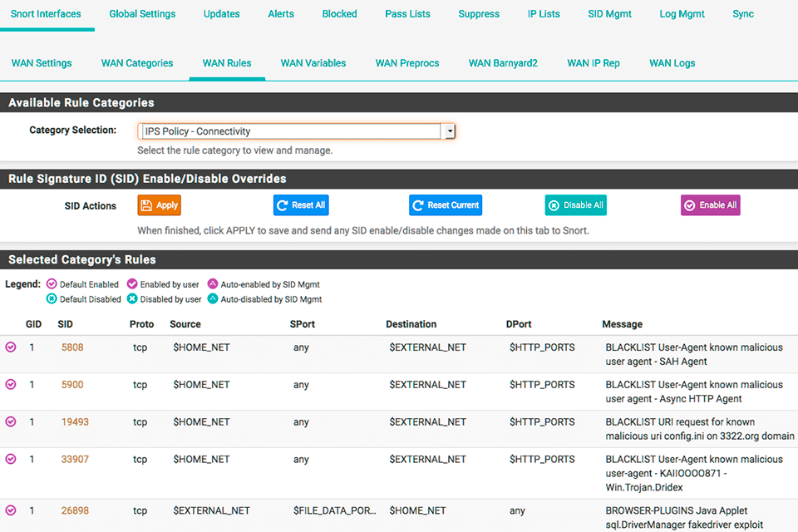Image resolution: width=798 pixels, height=532 pixels.
Task: Click the SPort column header
Action: coord(303,324)
